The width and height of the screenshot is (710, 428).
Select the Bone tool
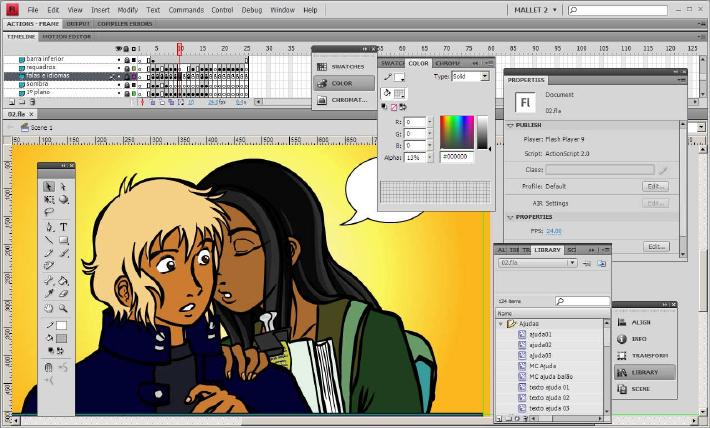49,281
